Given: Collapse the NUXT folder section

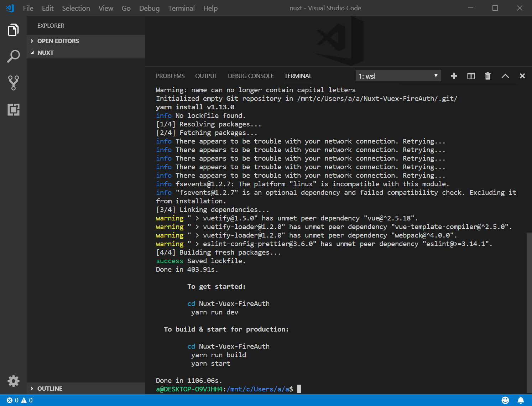Looking at the screenshot, I should coord(45,53).
